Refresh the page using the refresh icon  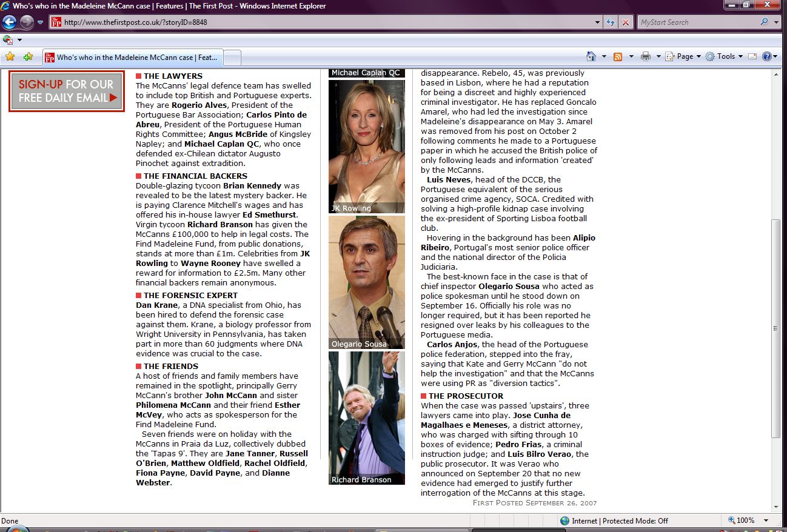coord(611,22)
